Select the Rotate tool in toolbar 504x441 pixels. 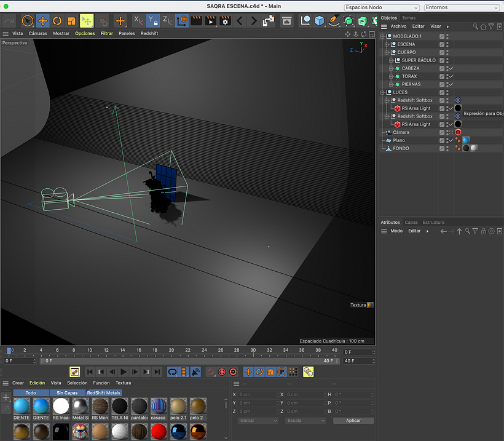[x=57, y=22]
